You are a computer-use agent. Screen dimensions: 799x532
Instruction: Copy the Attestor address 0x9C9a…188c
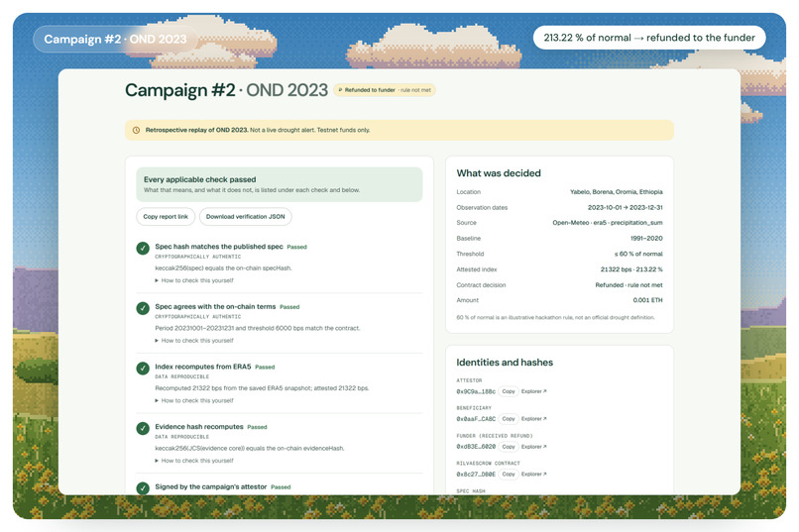(x=508, y=391)
